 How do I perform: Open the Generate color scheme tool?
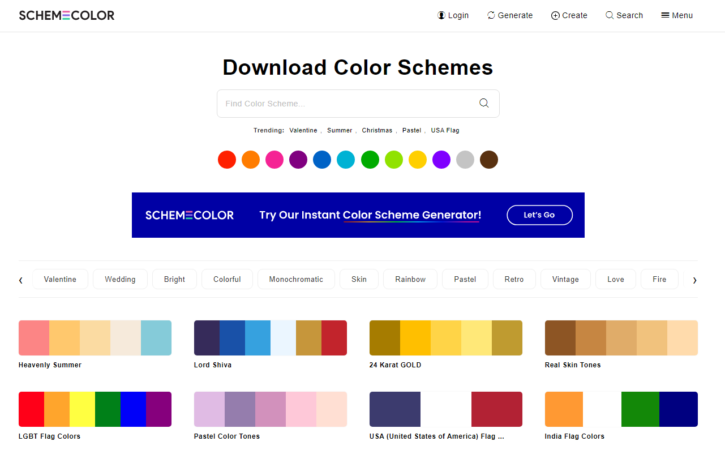(x=509, y=15)
